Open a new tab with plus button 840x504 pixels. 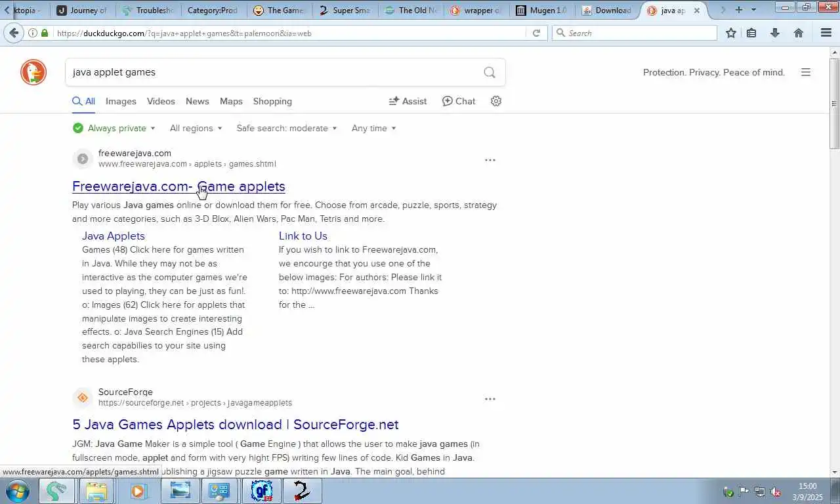(x=739, y=10)
